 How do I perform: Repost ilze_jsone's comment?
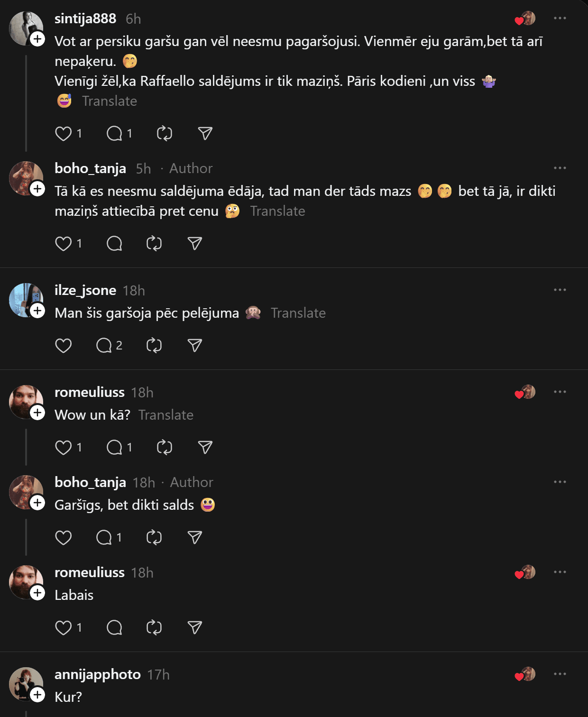click(154, 346)
